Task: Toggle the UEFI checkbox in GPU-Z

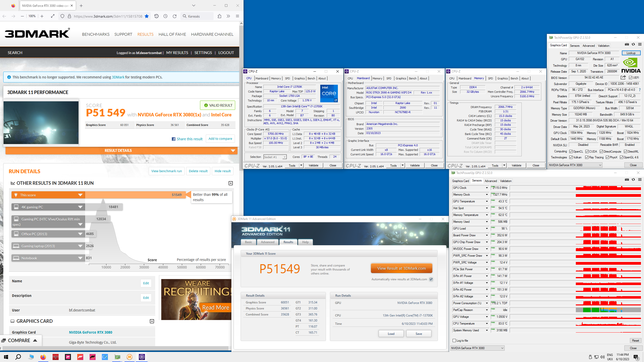Action: pos(630,78)
